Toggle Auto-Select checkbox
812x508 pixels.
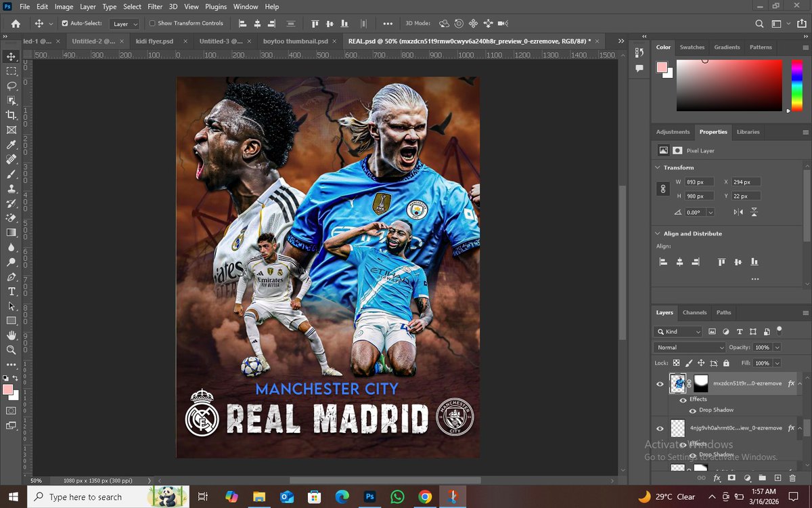coord(65,23)
